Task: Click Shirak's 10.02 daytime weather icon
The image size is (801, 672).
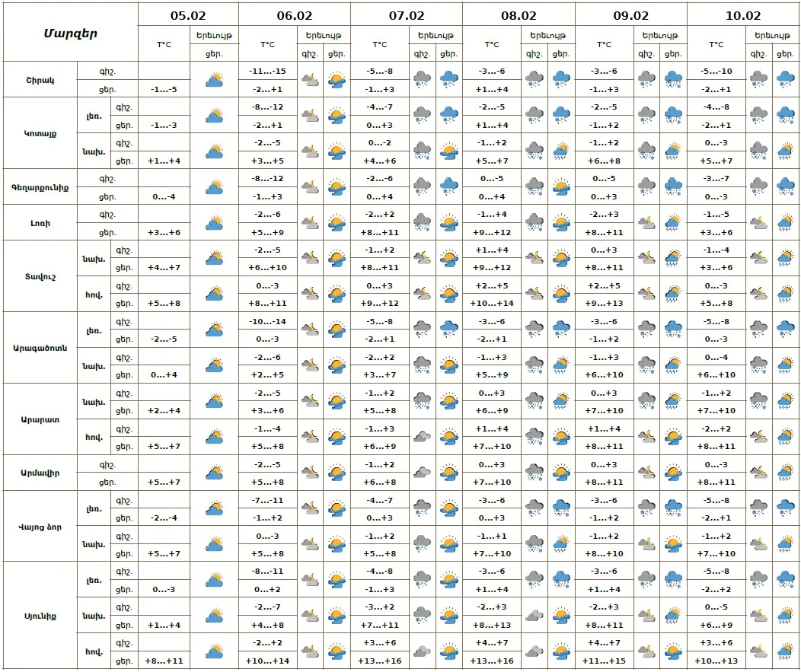Action: pyautogui.click(x=784, y=79)
